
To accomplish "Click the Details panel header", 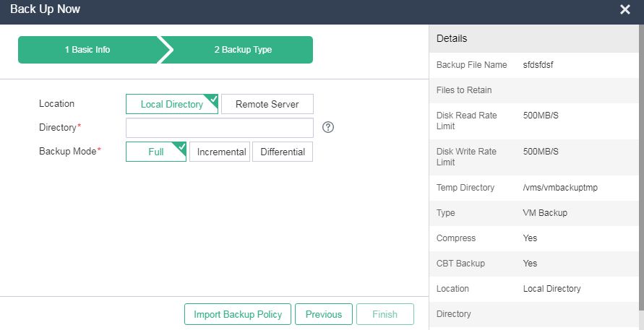I will click(x=534, y=38).
